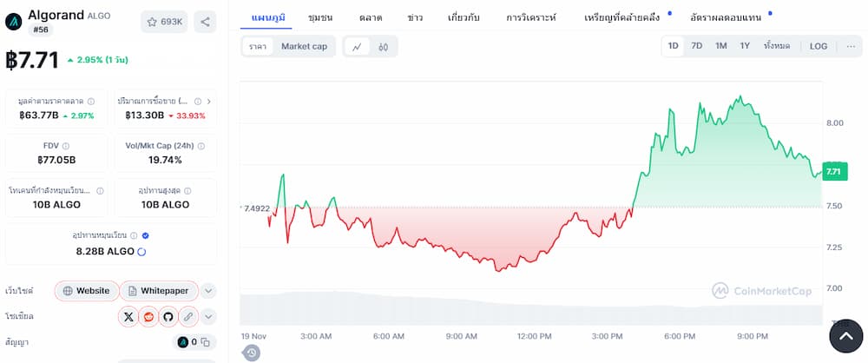The image size is (868, 363).
Task: Click info icon next to total supply 10B ALGO label
Action: coord(100,191)
